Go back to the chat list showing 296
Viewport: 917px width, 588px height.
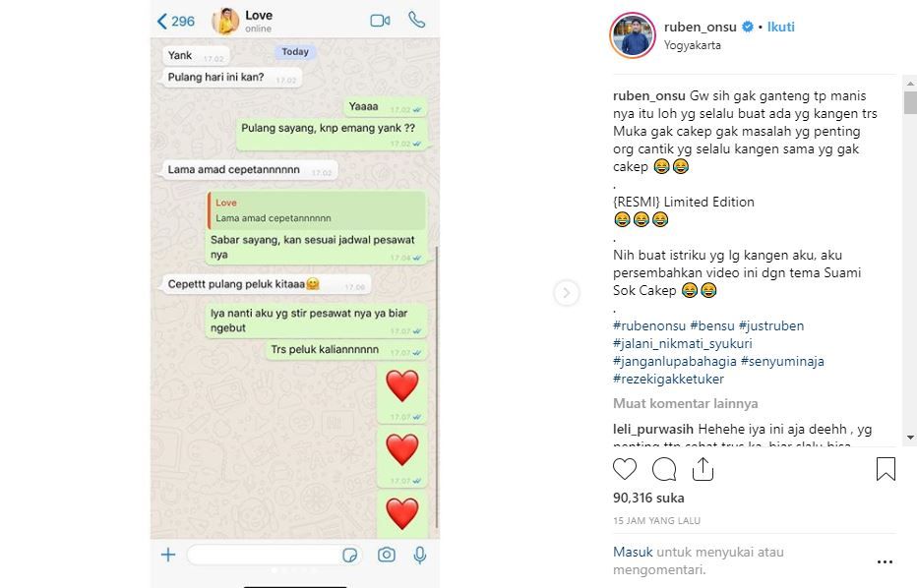[x=176, y=22]
